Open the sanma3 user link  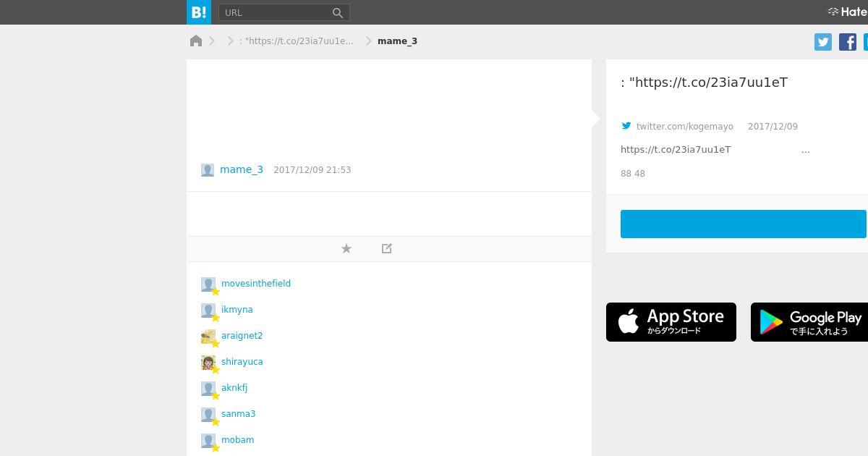(x=239, y=414)
